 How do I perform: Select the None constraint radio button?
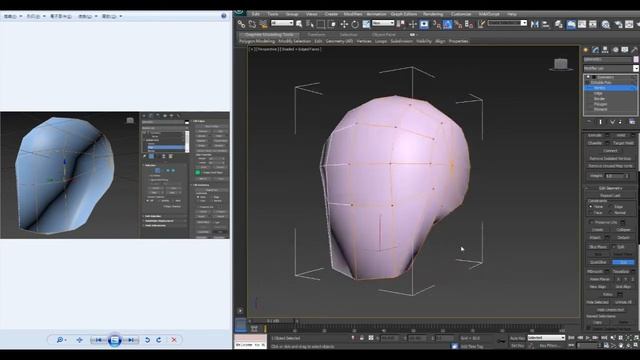tap(591, 207)
